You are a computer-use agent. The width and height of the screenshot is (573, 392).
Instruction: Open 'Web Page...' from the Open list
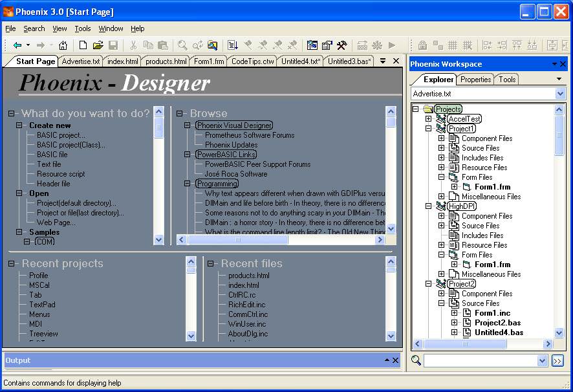tap(56, 223)
